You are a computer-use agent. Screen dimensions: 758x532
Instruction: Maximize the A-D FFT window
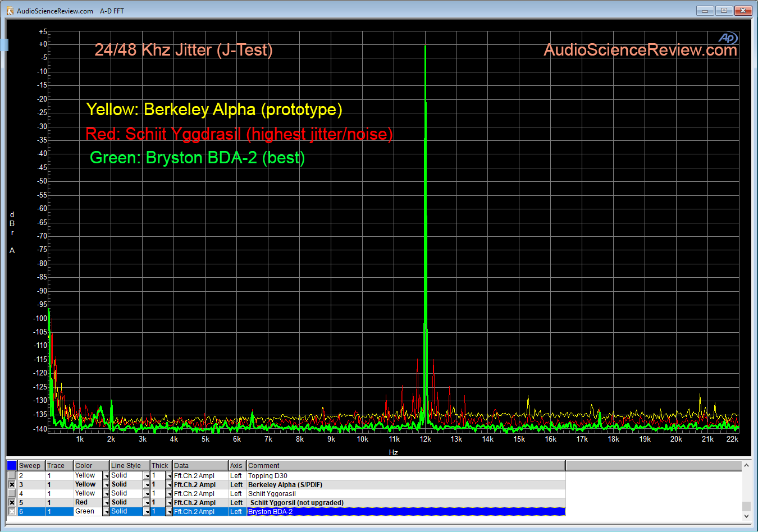point(724,11)
